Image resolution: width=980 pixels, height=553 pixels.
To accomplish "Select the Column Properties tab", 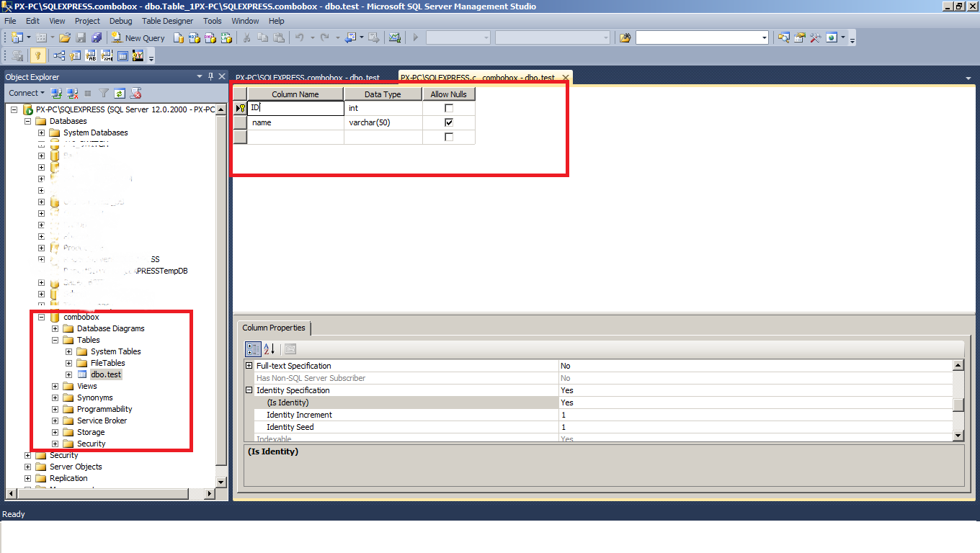I will [274, 328].
